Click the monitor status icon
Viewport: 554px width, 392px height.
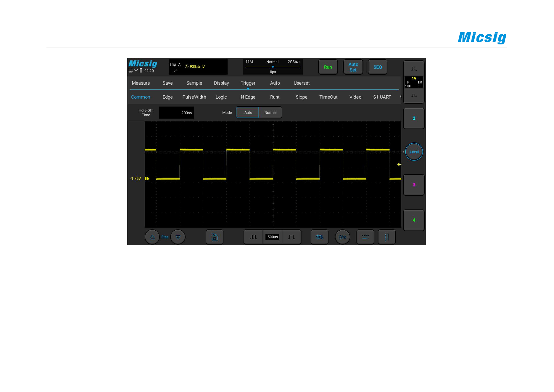click(x=131, y=71)
